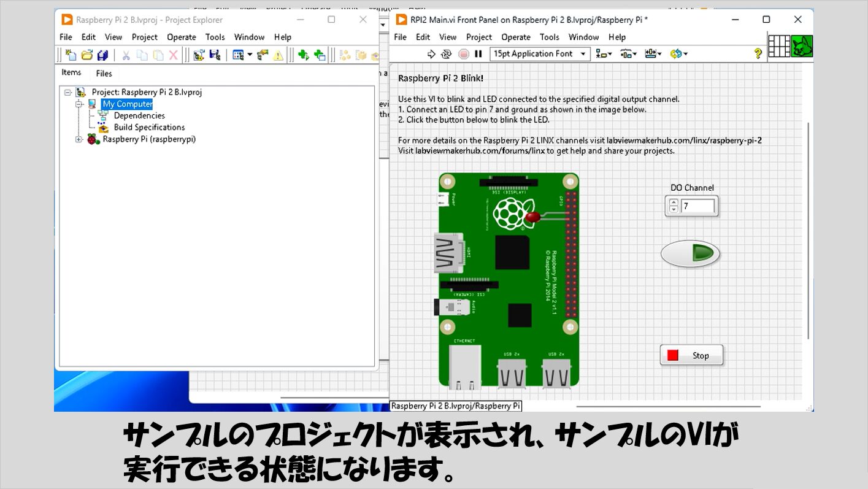Collapse the Project: Raspberry Pi 2 B.lvproj node

click(67, 93)
